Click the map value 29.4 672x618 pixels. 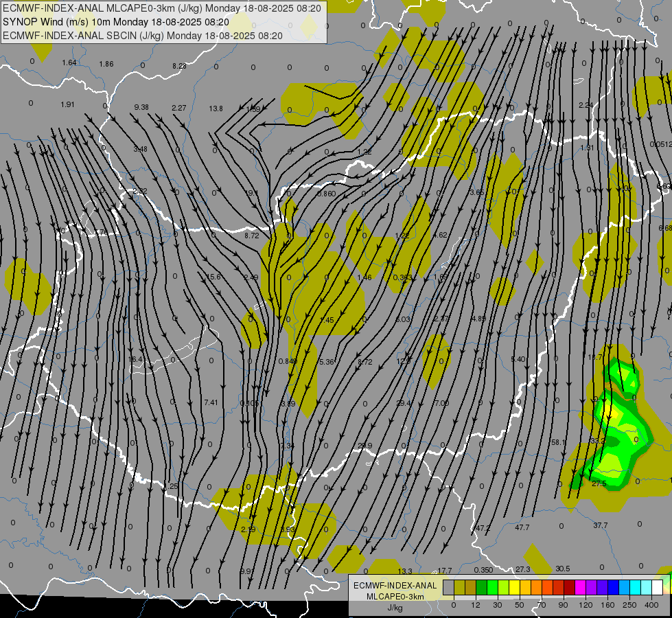point(404,402)
